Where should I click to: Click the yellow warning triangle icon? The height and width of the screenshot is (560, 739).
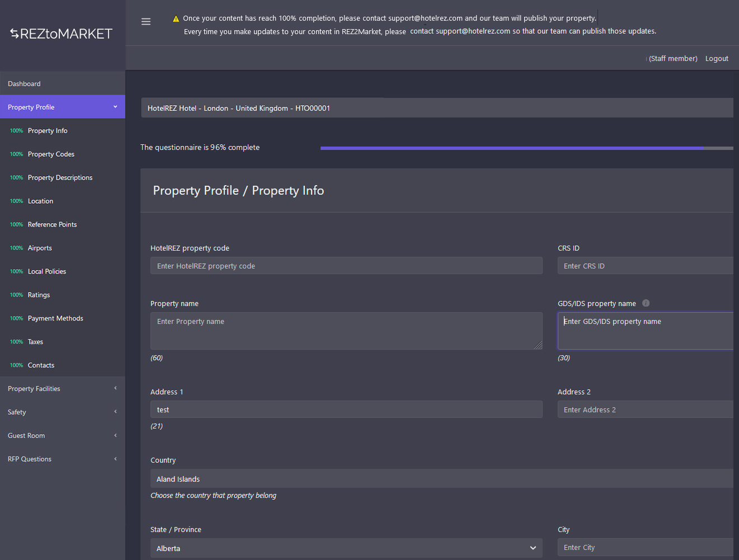(x=176, y=18)
